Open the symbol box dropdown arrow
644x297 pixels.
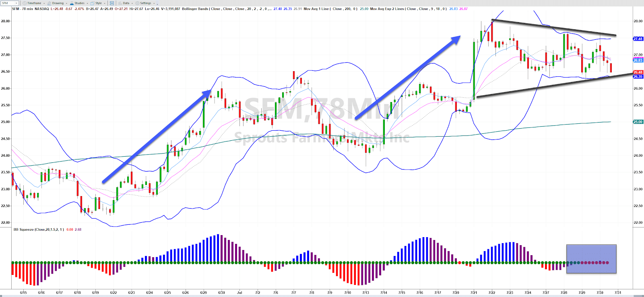tap(16, 3)
